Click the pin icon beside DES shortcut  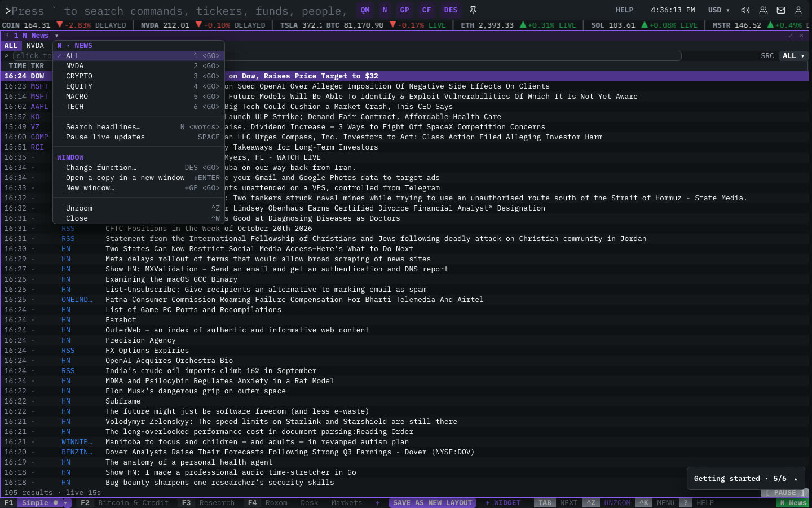pos(473,10)
